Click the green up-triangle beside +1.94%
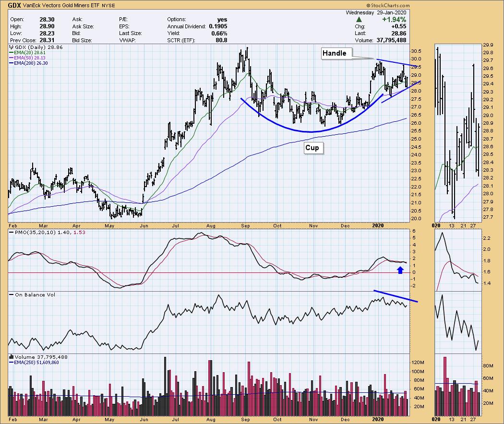The width and height of the screenshot is (504, 424). [359, 20]
